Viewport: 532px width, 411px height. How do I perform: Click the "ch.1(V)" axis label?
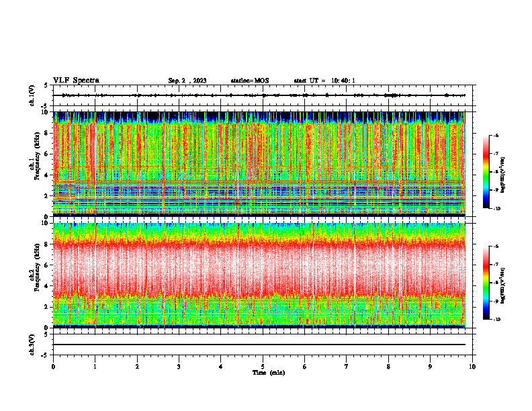click(32, 95)
